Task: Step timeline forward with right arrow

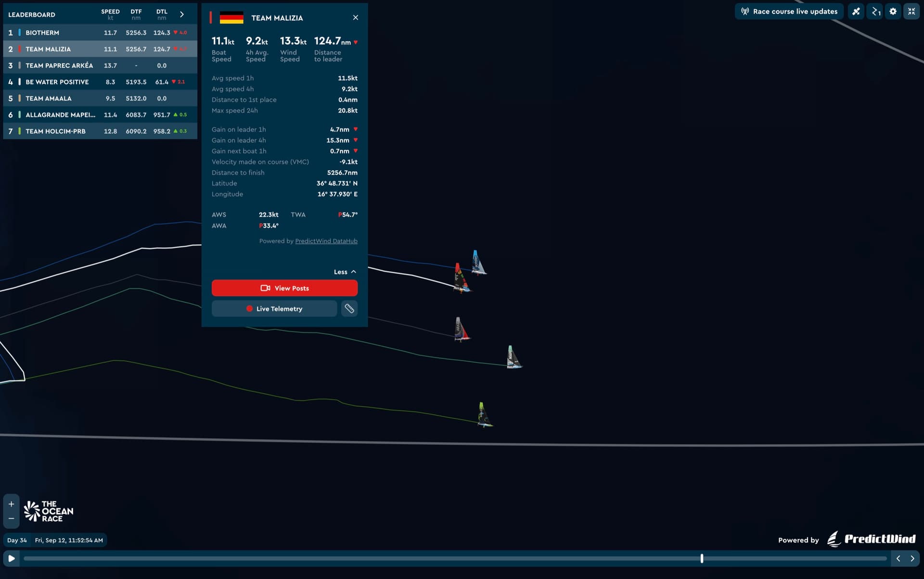Action: point(912,558)
